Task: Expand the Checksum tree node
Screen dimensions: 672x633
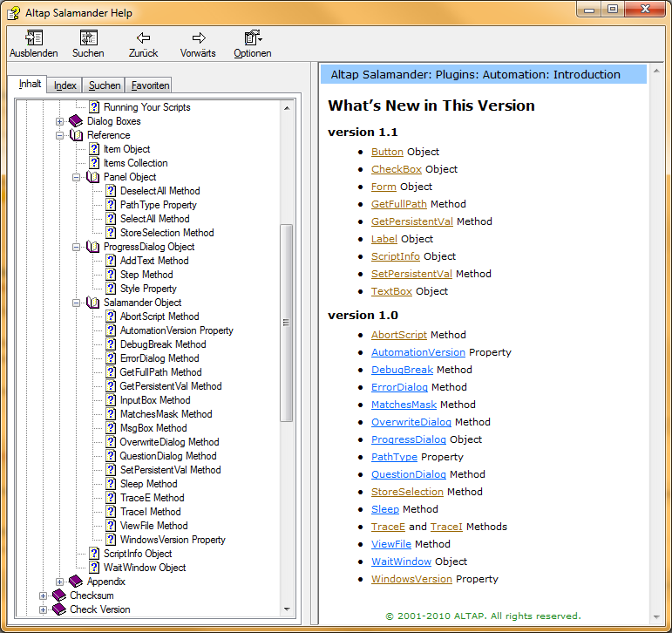Action: pos(43,596)
